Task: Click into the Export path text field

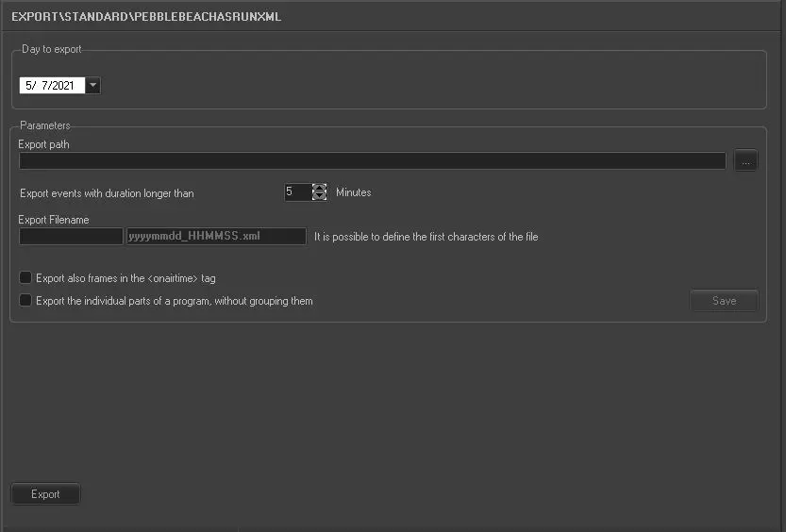Action: click(x=372, y=161)
